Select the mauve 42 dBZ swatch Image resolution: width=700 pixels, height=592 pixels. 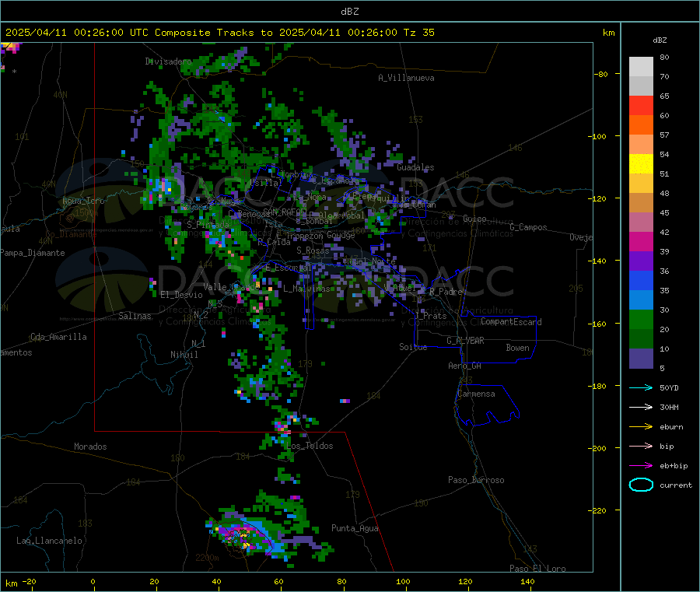pos(641,222)
